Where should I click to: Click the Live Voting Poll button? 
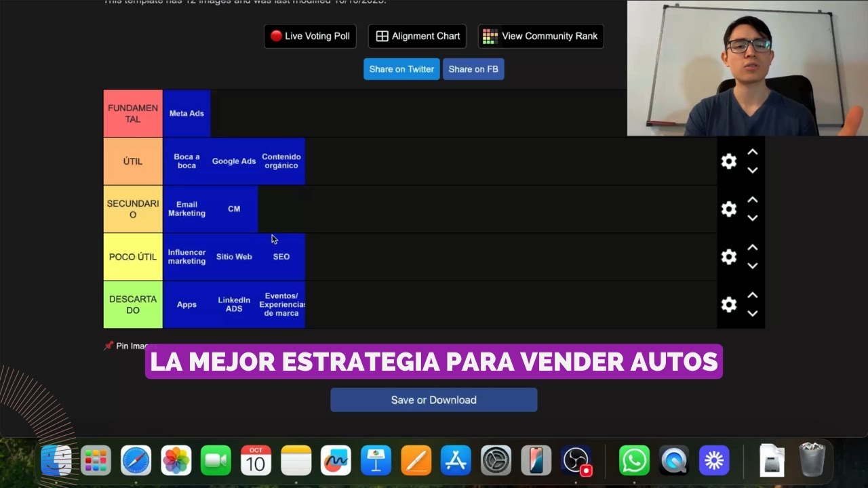pos(310,36)
